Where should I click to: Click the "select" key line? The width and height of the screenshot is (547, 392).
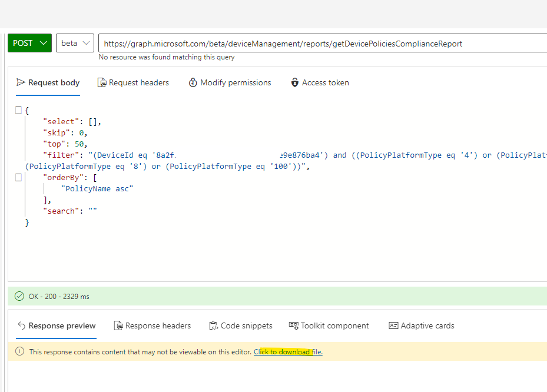tap(72, 122)
